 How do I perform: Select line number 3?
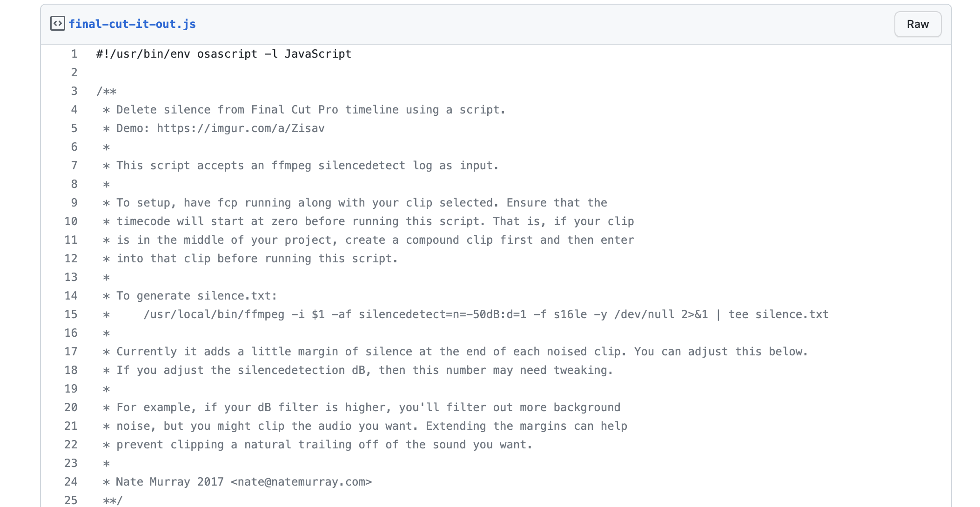point(74,91)
